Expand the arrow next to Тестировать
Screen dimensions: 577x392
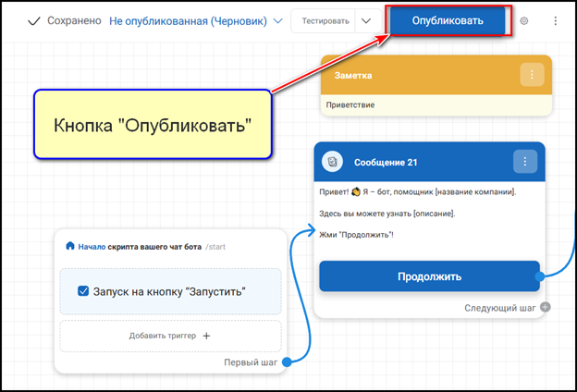coord(366,20)
